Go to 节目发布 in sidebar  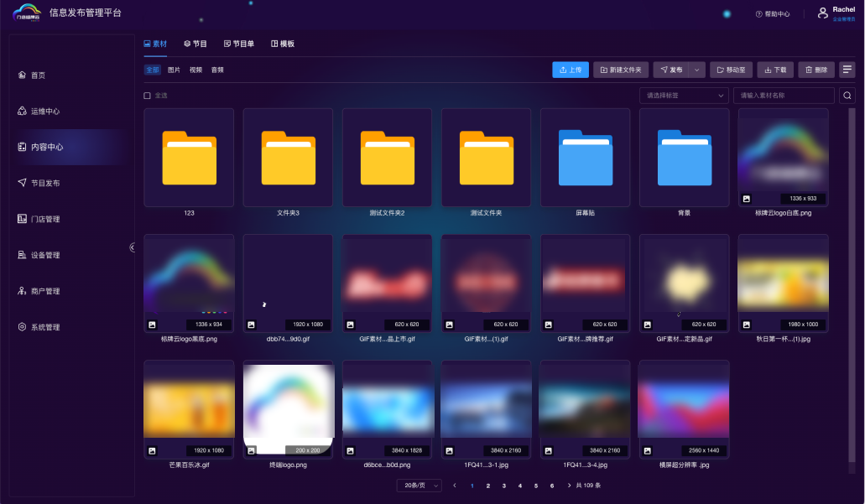click(x=39, y=183)
